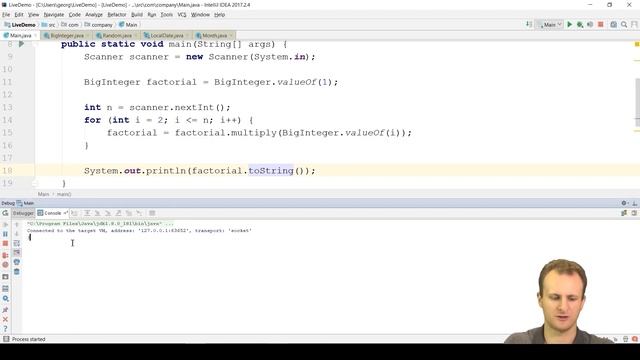This screenshot has width=640, height=360.
Task: Pause program icon in Debug sidebar
Action: [x=5, y=234]
